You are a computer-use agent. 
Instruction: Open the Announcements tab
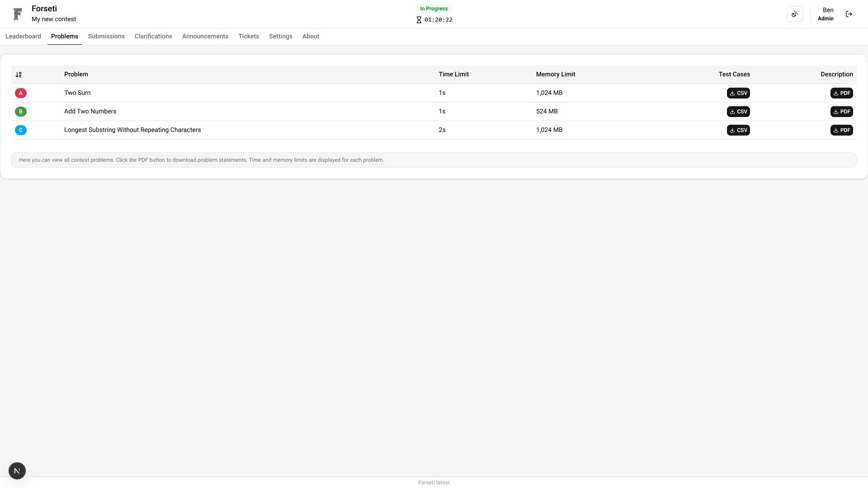click(x=205, y=36)
